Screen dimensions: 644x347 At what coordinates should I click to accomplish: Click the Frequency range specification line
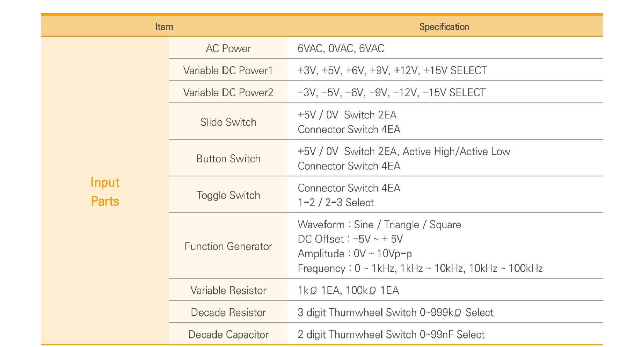coord(420,268)
